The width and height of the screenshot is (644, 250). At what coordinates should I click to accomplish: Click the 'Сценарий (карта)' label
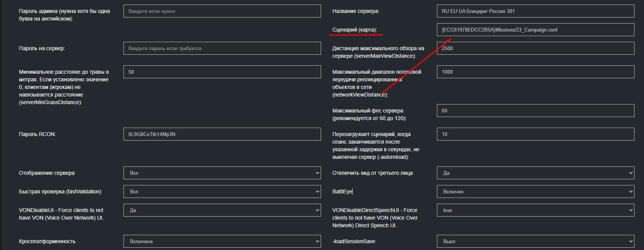[x=354, y=30]
